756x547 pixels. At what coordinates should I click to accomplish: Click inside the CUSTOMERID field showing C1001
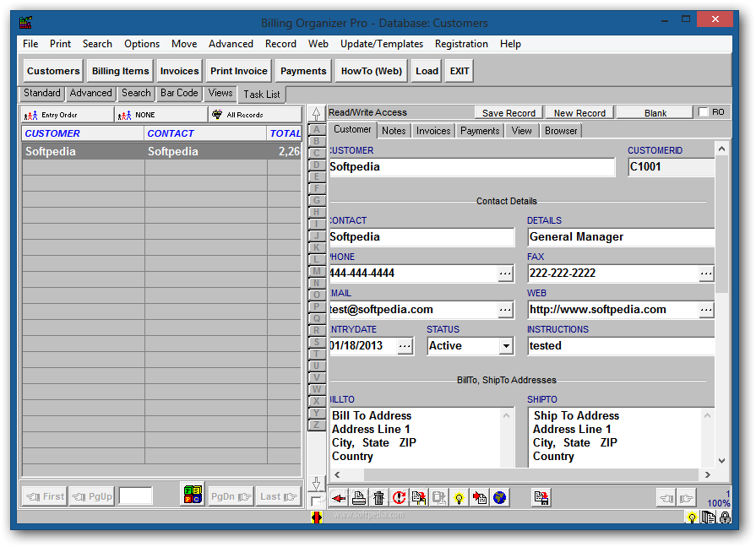[670, 166]
